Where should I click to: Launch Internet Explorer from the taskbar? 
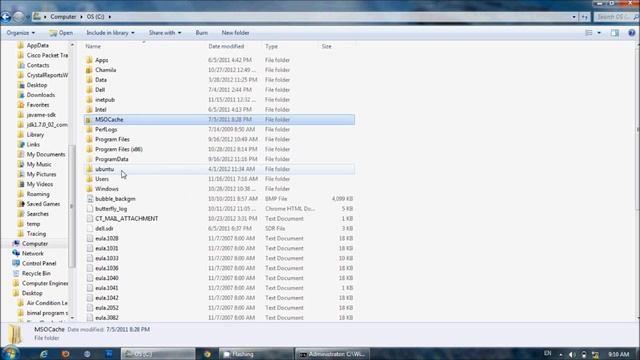click(43, 354)
